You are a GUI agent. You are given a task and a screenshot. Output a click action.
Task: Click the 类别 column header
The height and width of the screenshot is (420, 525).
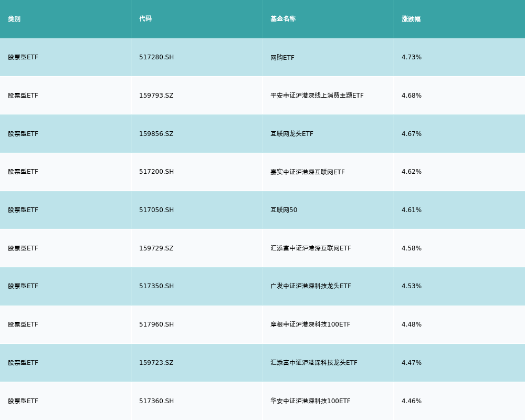pos(14,19)
